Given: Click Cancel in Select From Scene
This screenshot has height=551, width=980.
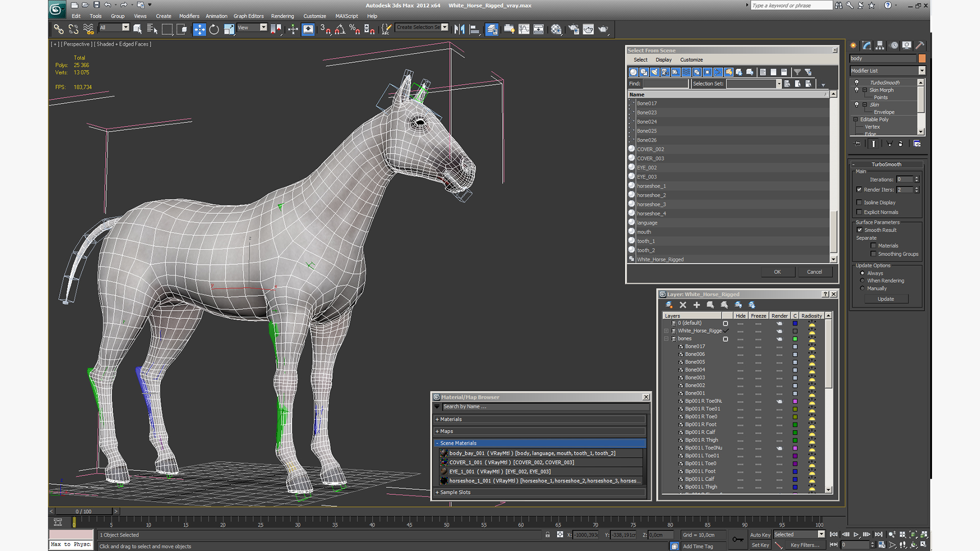Looking at the screenshot, I should (815, 272).
